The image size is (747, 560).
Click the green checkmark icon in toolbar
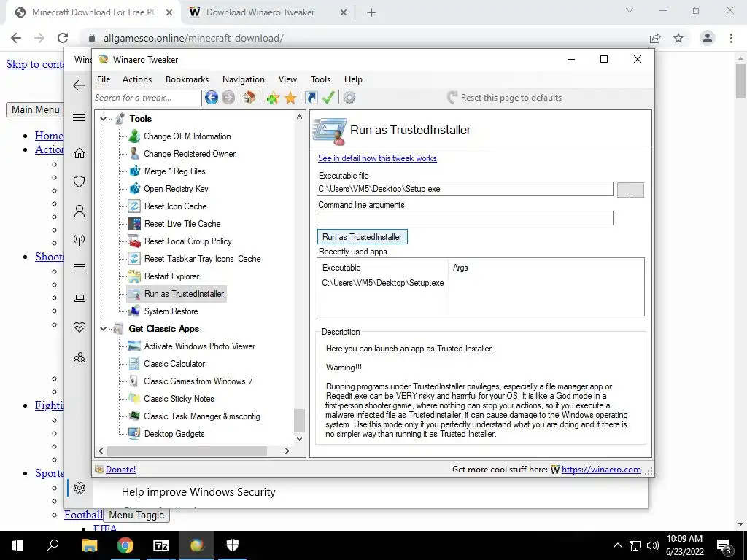click(x=328, y=98)
